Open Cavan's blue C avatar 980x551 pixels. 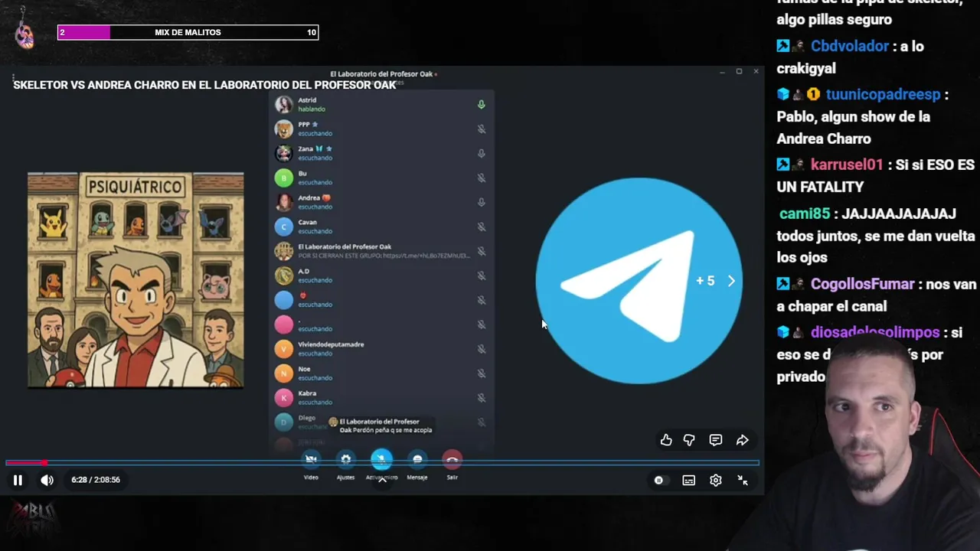[x=284, y=227]
